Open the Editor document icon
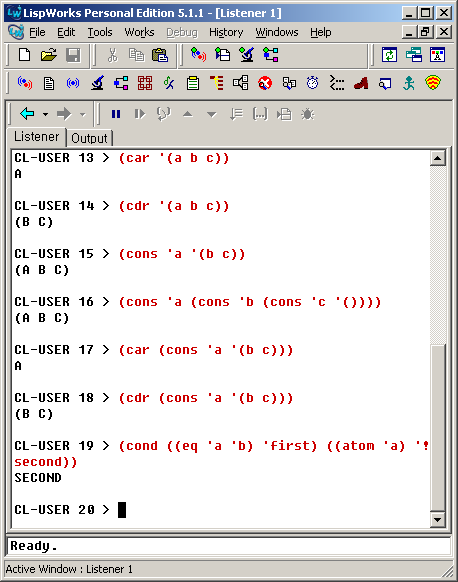Screen dimensions: 458x582 49,83
